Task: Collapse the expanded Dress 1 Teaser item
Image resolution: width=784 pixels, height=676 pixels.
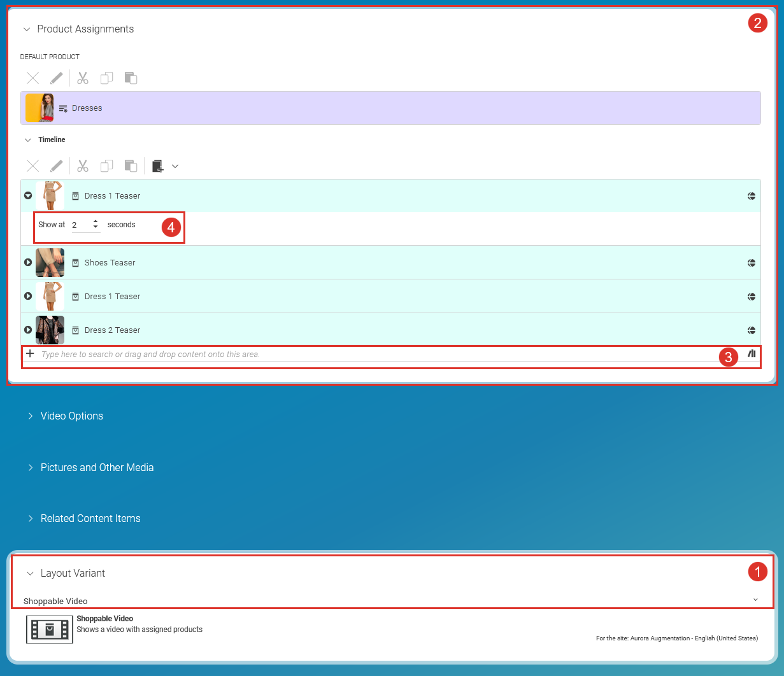Action: [x=28, y=195]
